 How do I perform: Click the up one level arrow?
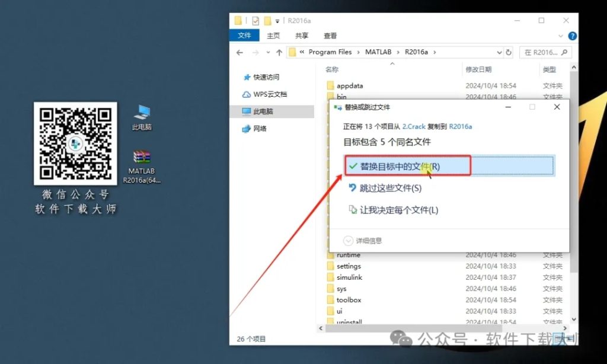pos(279,52)
